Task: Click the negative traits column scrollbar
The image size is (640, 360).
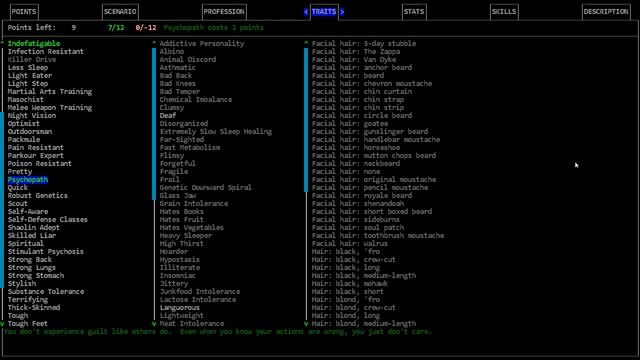Action: (x=154, y=124)
